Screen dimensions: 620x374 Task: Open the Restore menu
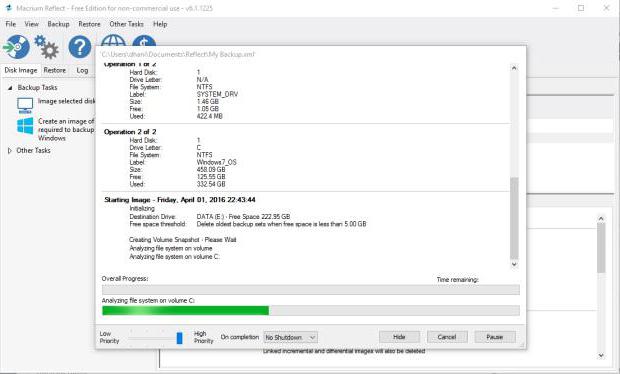pyautogui.click(x=89, y=24)
